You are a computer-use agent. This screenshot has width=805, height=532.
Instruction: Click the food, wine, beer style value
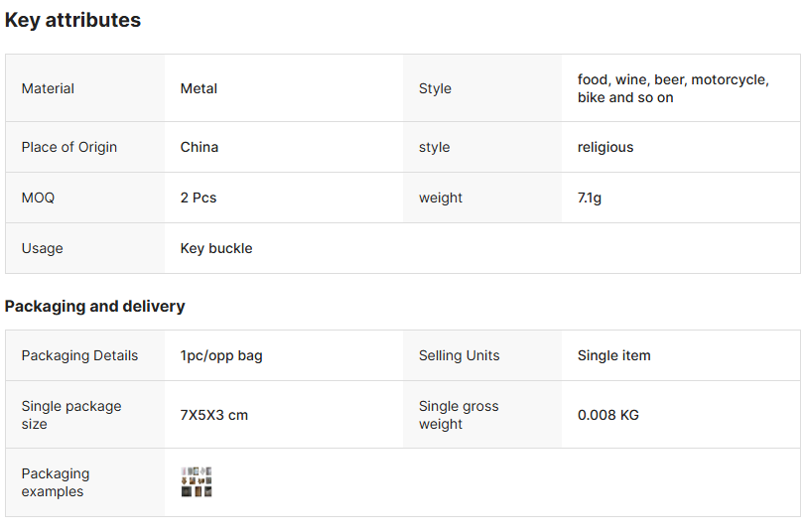[x=673, y=88]
